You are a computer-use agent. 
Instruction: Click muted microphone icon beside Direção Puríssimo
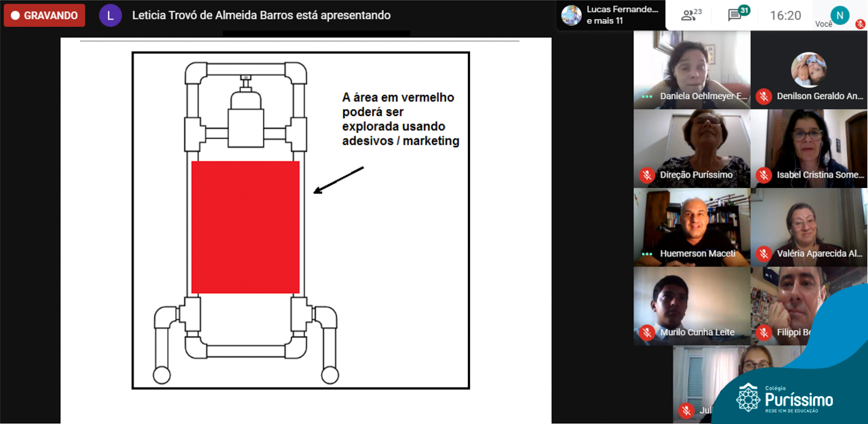[x=647, y=175]
